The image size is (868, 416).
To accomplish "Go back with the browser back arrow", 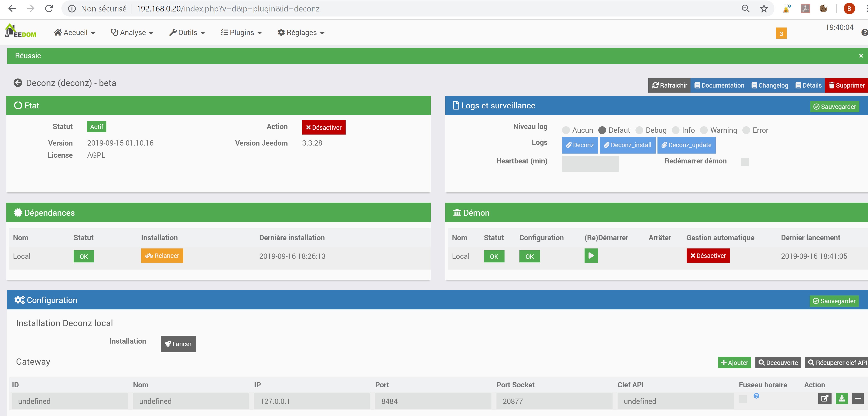I will click(x=12, y=8).
